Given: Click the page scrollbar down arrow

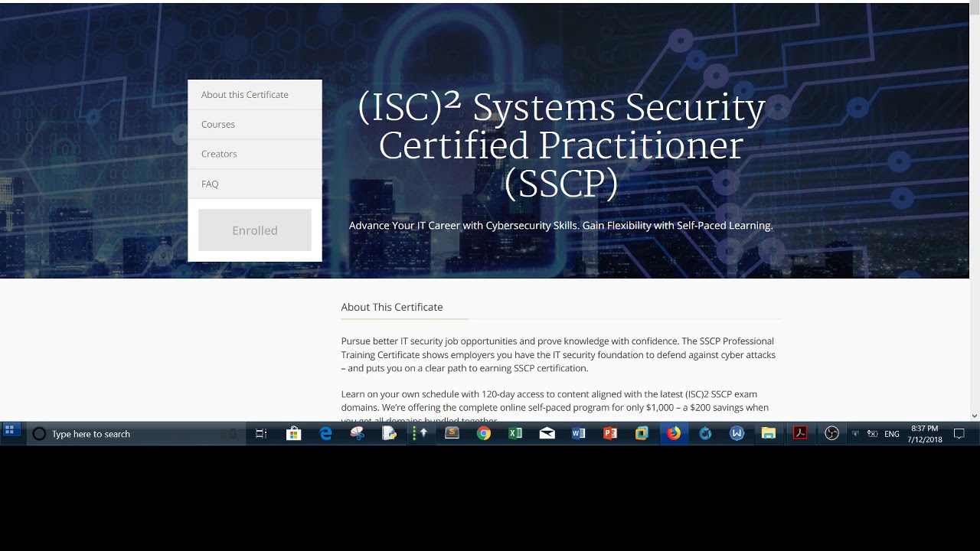Looking at the screenshot, I should pos(975,416).
